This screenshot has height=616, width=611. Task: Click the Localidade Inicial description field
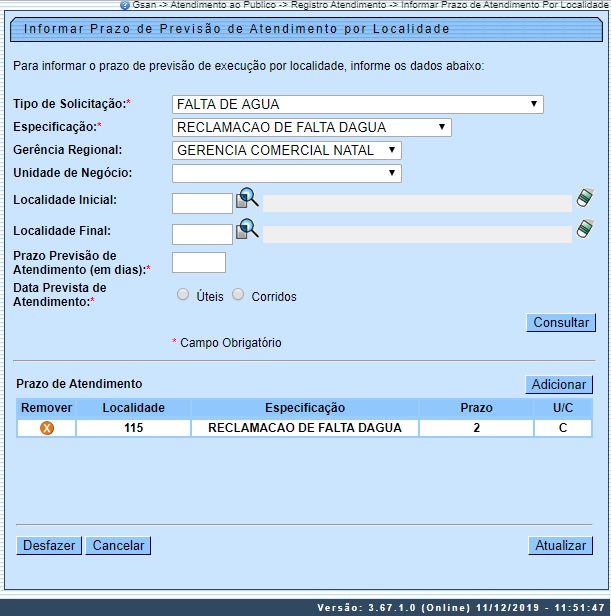point(417,204)
